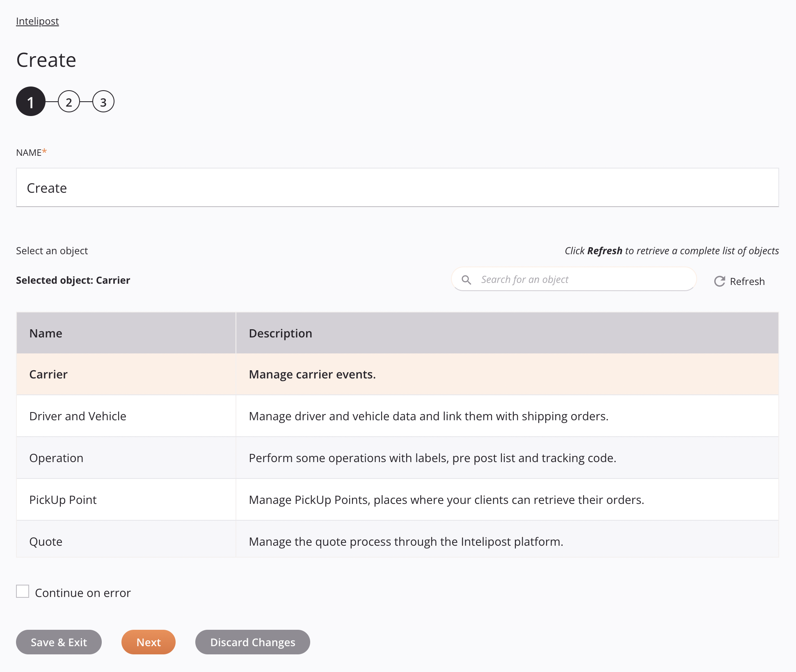Click step 2 circle in progress indicator

68,102
